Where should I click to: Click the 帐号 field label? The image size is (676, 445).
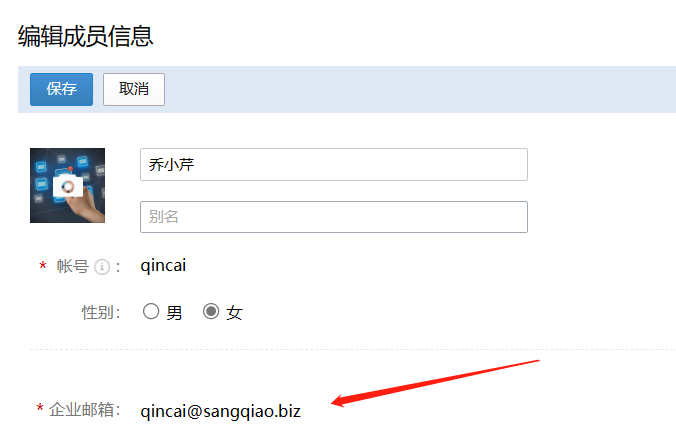coord(72,266)
